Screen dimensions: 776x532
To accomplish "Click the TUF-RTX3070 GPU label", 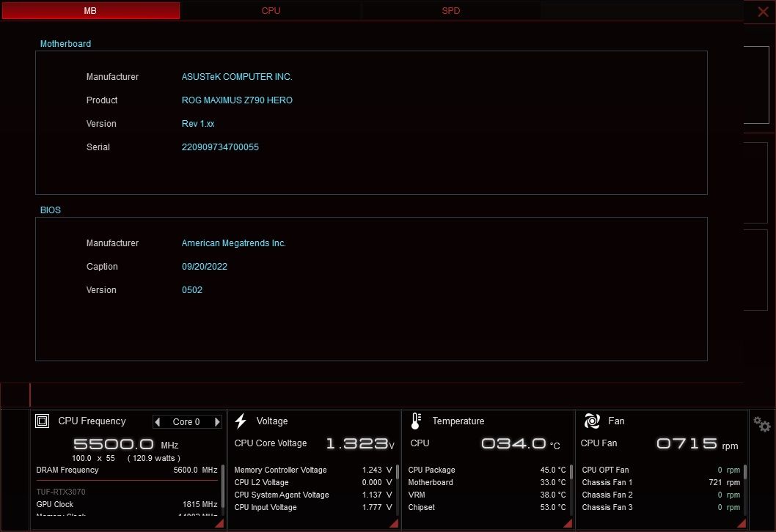I will (60, 492).
